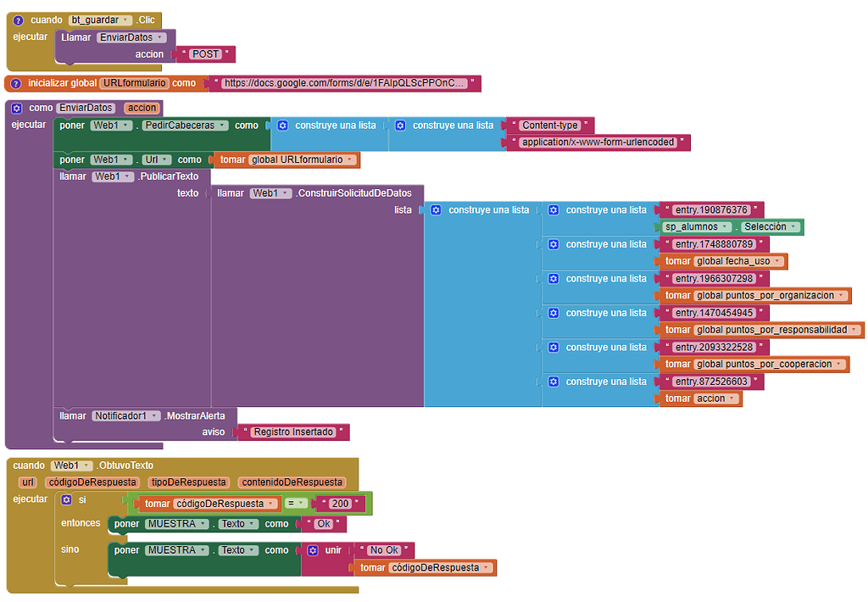Edit the 200 text value
This screenshot has height=602, width=868.
click(340, 504)
